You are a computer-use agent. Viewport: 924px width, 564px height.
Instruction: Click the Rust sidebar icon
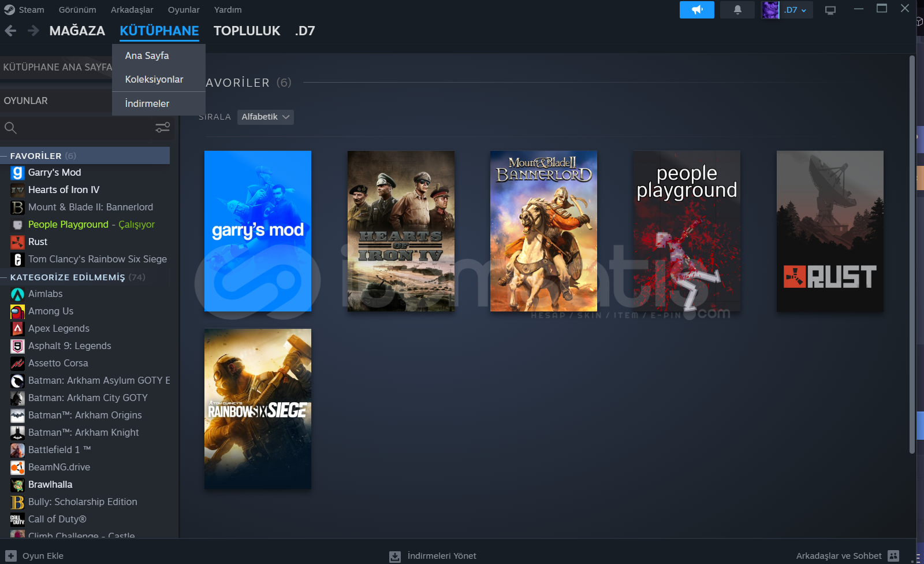click(x=18, y=242)
